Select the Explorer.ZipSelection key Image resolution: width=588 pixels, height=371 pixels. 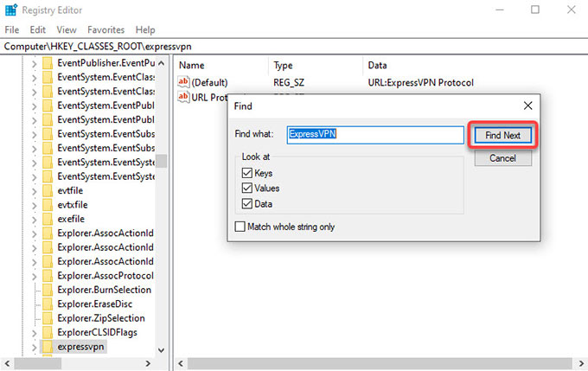(x=101, y=318)
